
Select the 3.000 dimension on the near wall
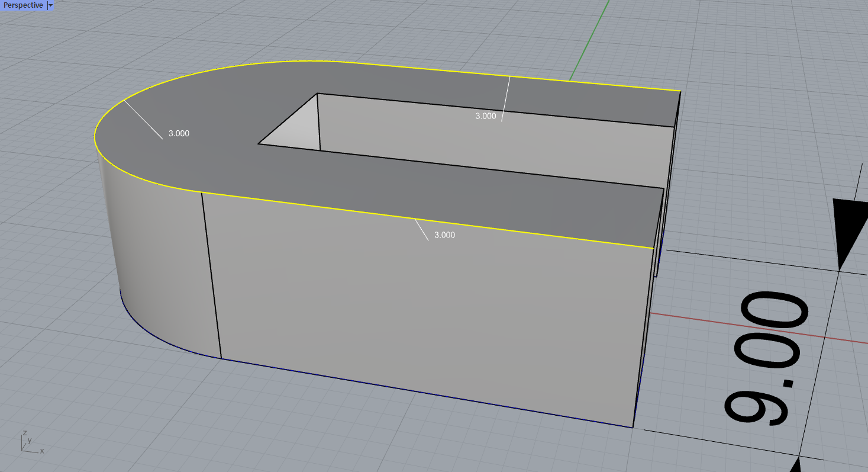tap(444, 235)
